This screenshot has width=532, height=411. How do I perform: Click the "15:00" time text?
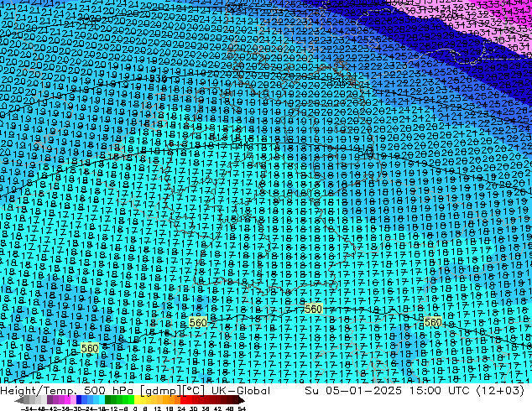[425, 391]
